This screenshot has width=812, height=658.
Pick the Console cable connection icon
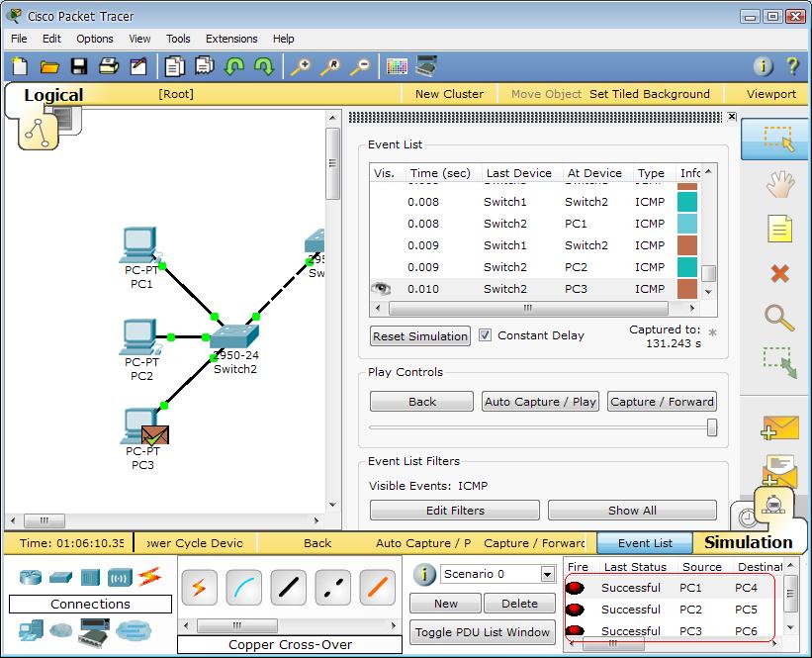click(x=243, y=588)
